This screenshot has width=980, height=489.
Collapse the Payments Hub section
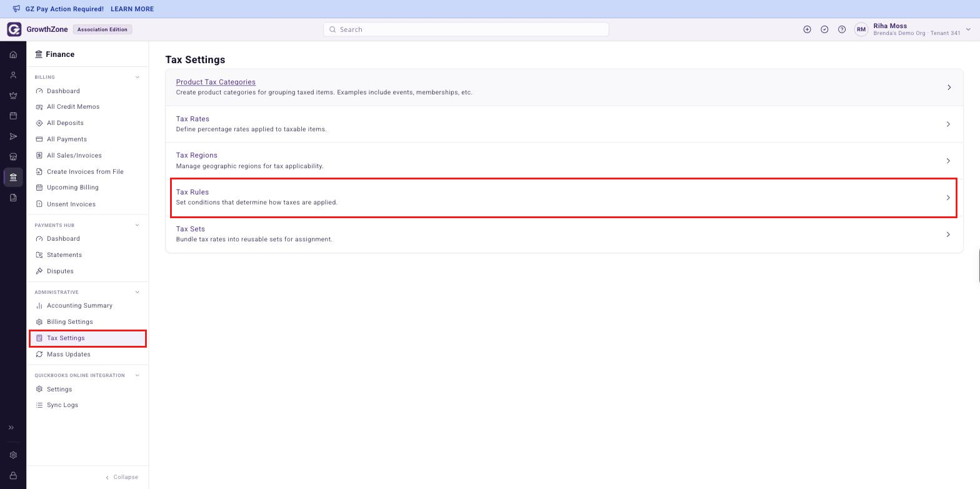point(137,225)
